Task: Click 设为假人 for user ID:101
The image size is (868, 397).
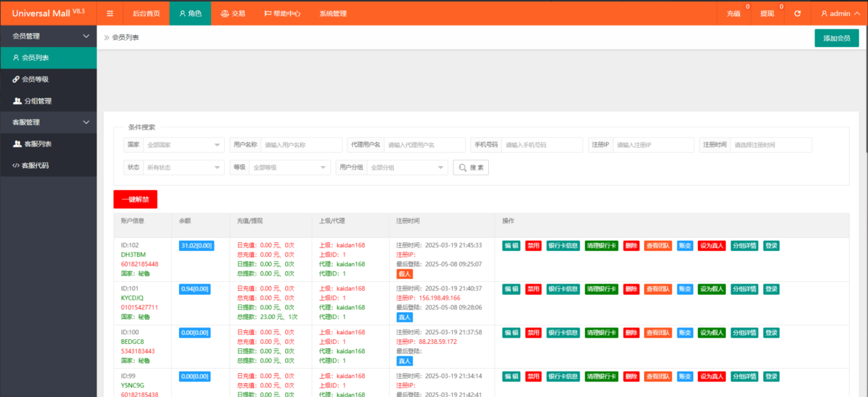Action: tap(711, 289)
